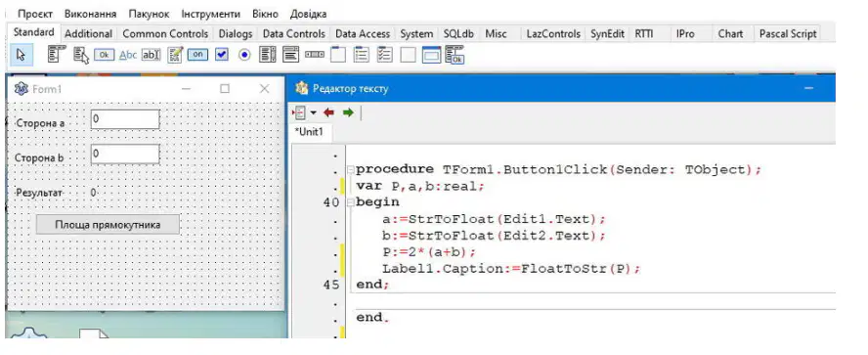Collapse the begin block fold marker
Screen dimensions: 868x355
(x=350, y=203)
